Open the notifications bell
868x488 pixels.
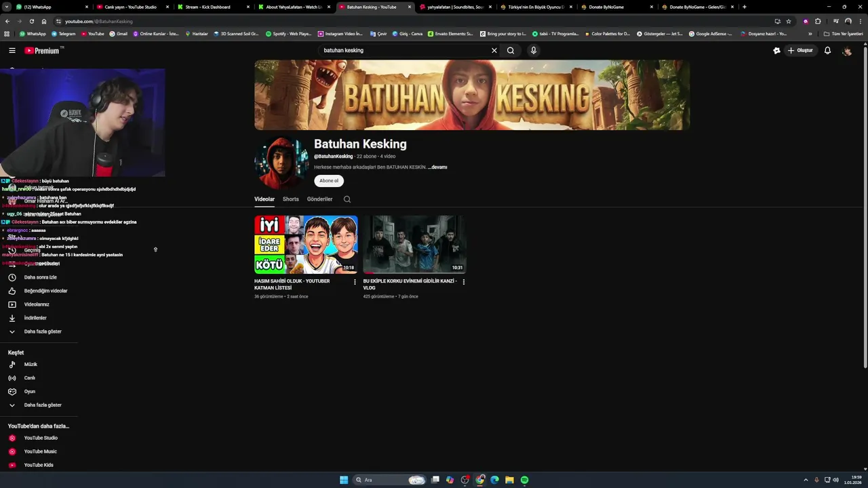827,50
